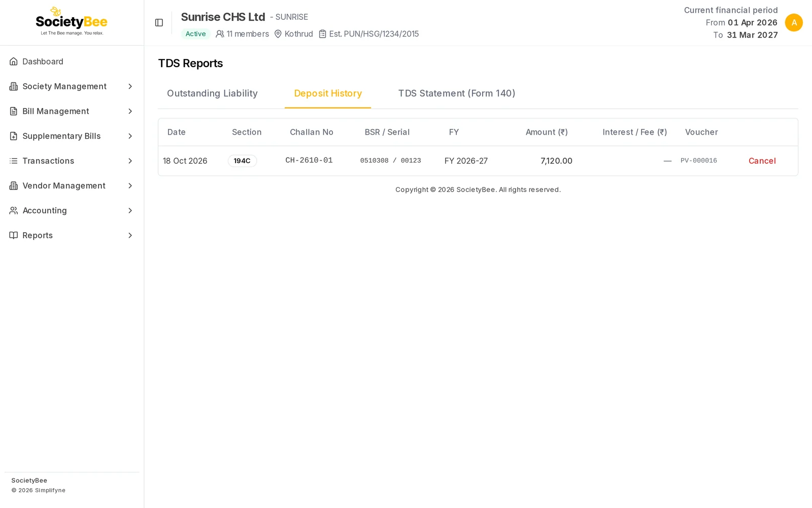
Task: Expand Transactions chevron
Action: tap(130, 161)
